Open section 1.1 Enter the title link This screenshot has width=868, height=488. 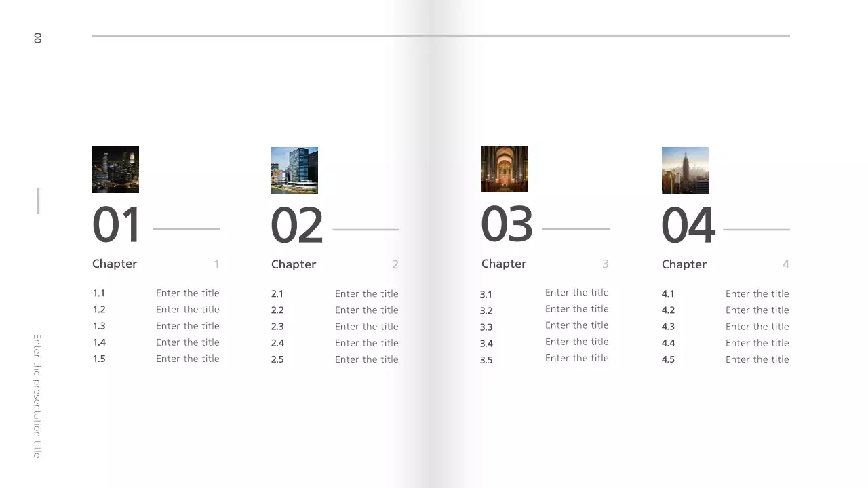(188, 293)
